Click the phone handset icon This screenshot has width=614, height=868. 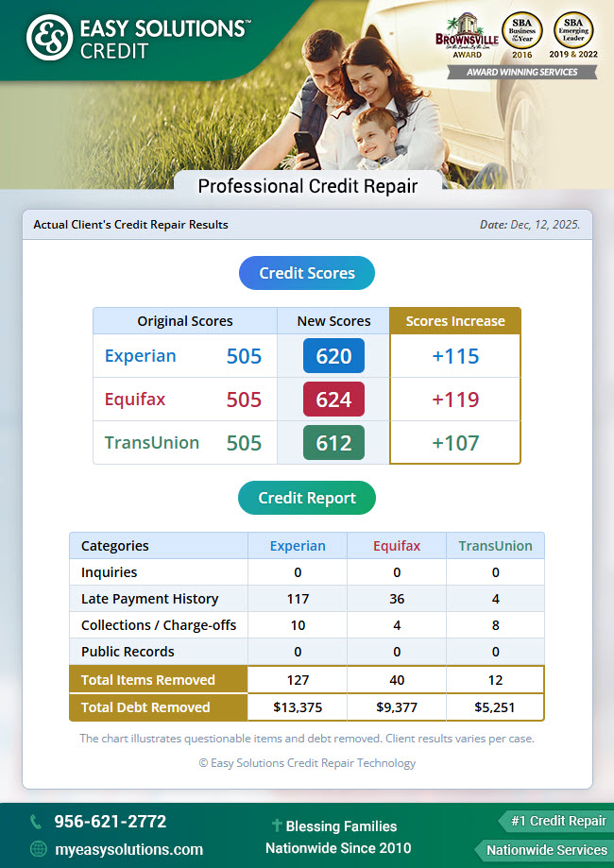point(36,822)
